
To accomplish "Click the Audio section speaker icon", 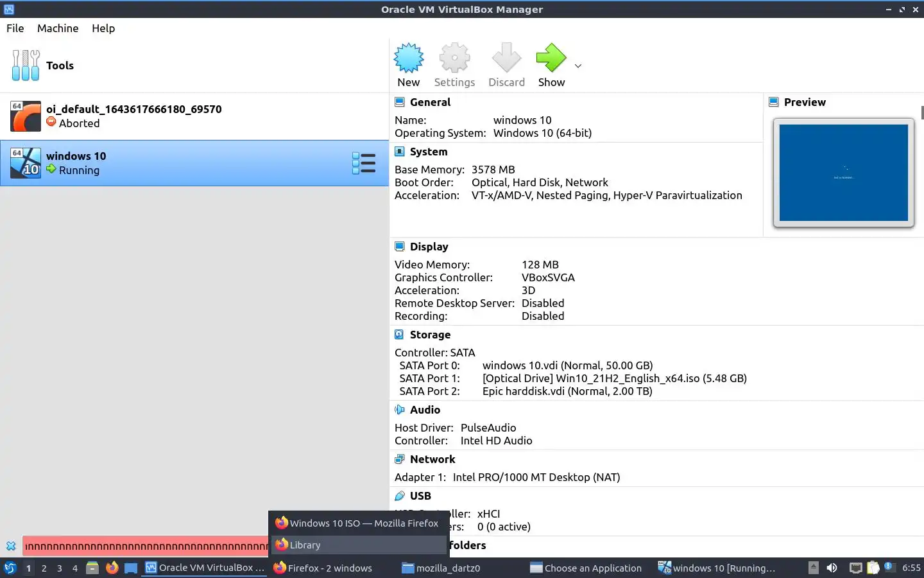I will coord(400,410).
